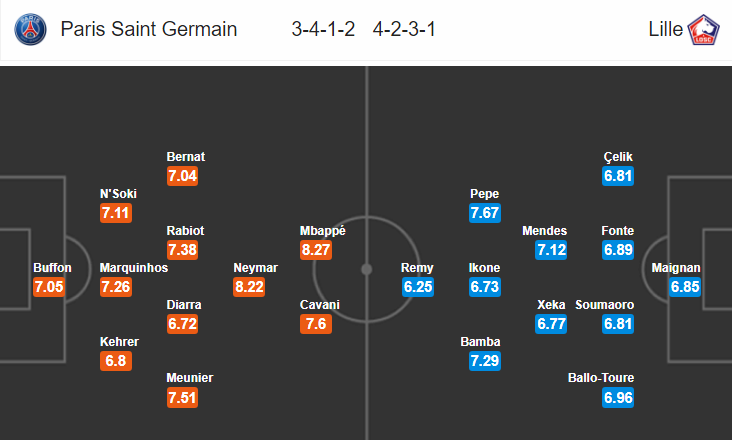Click Bamba's 7.29 rating badge
Screen dimensions: 732x440
point(485,361)
